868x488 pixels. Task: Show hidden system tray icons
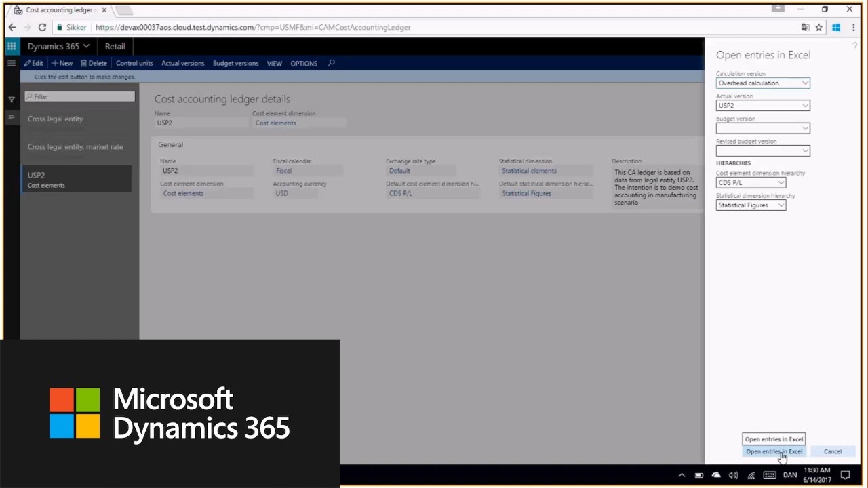[682, 475]
